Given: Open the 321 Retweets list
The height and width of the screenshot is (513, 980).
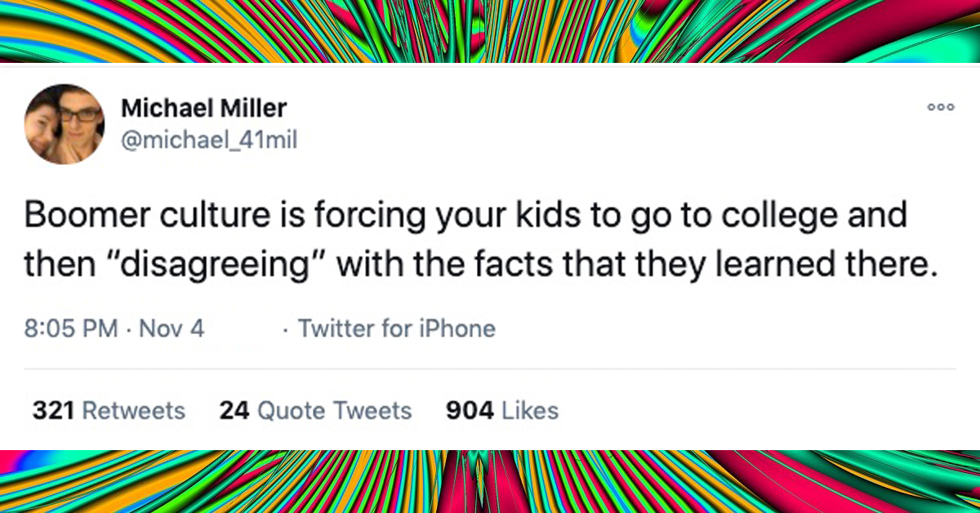Looking at the screenshot, I should click(x=109, y=410).
